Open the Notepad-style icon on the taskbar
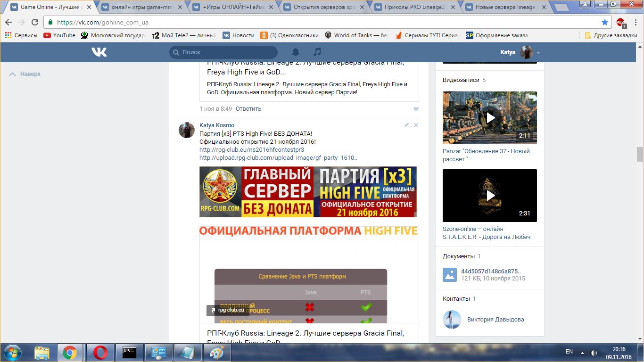The width and height of the screenshot is (644, 362). click(x=188, y=353)
